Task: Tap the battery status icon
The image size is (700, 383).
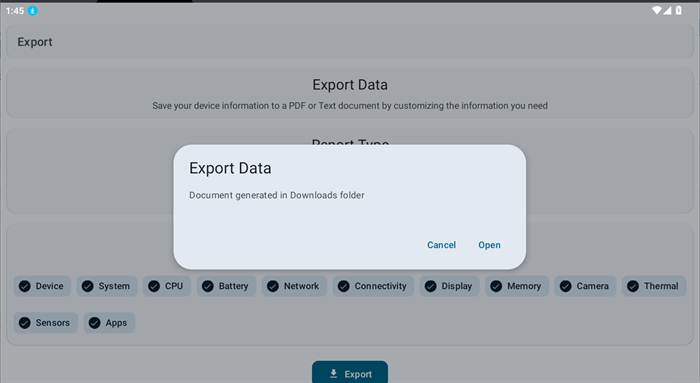Action: tap(679, 10)
